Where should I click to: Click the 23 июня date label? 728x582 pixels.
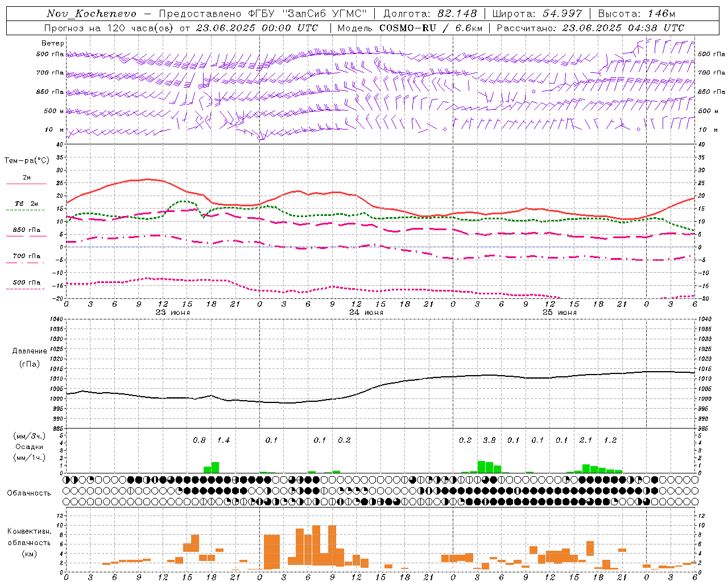[172, 313]
